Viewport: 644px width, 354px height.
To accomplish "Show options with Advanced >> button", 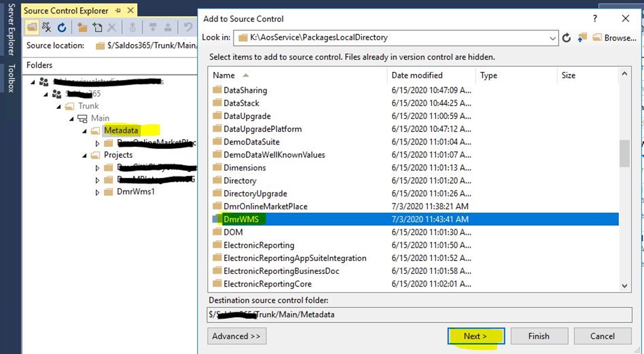I will pyautogui.click(x=237, y=336).
